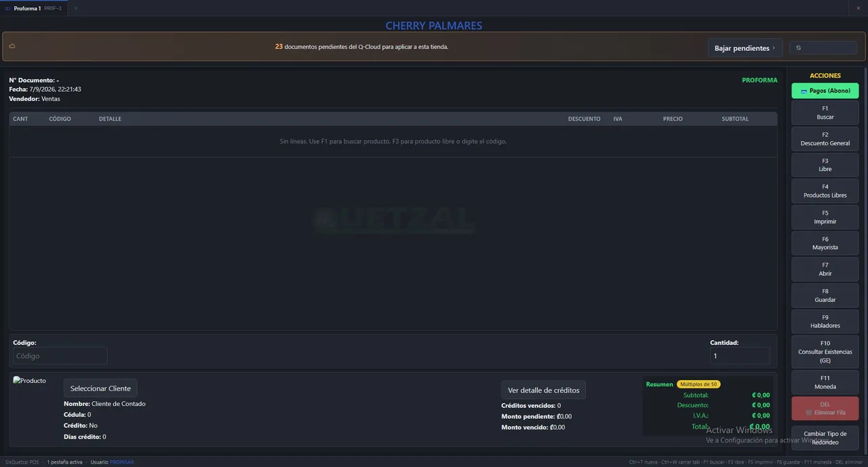Click the refresh icon beside Bajar pendientes

pyautogui.click(x=799, y=48)
